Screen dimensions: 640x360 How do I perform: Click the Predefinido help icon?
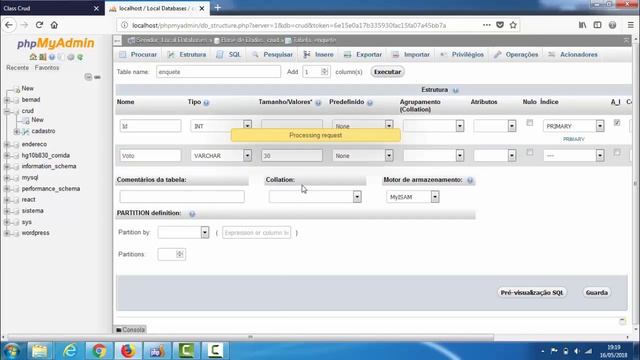[x=370, y=103]
